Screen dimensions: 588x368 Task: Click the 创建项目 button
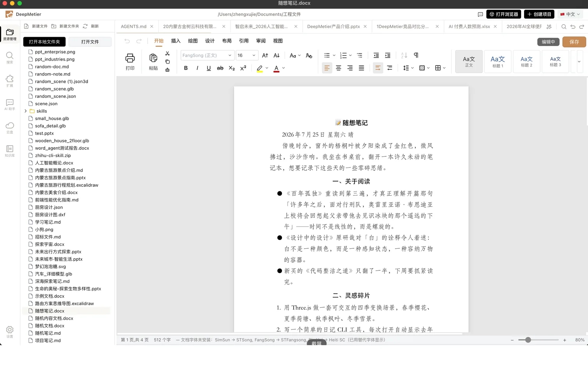539,14
